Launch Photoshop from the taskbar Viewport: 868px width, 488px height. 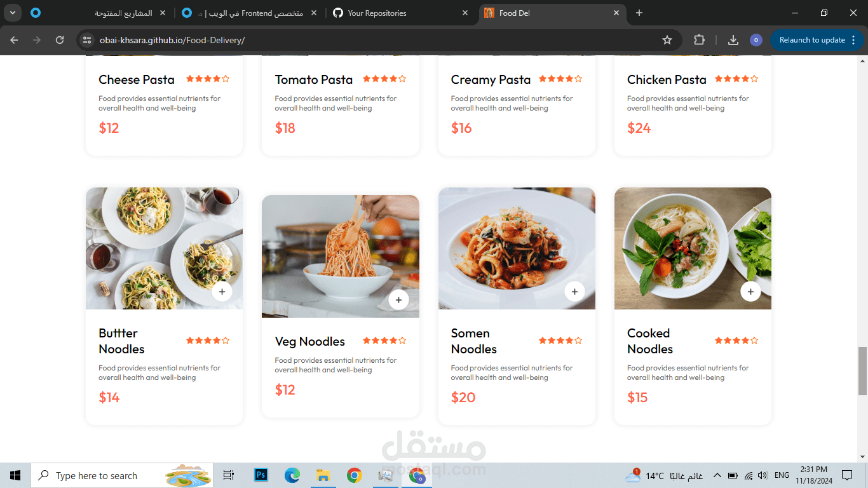coord(261,475)
